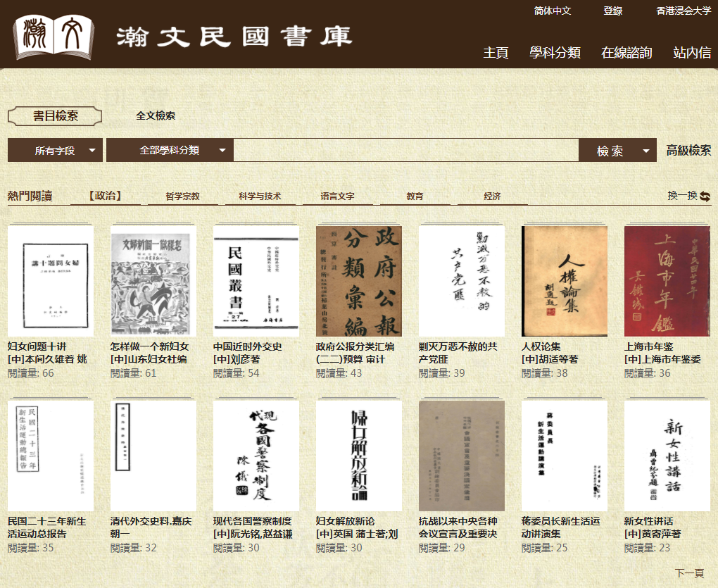Screen dimensions: 718x588
Task: Switch to the 全文檢索 tab
Action: click(156, 116)
